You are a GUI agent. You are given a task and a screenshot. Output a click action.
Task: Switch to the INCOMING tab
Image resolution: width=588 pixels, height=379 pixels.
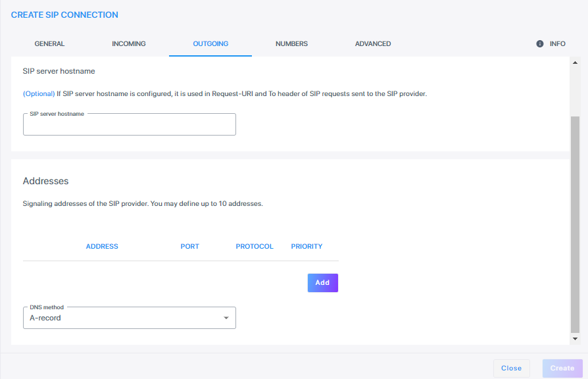(x=129, y=44)
